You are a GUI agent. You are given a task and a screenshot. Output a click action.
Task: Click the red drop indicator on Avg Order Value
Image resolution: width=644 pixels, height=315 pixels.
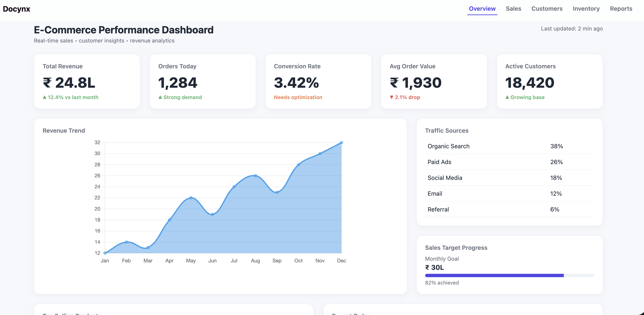pos(392,97)
